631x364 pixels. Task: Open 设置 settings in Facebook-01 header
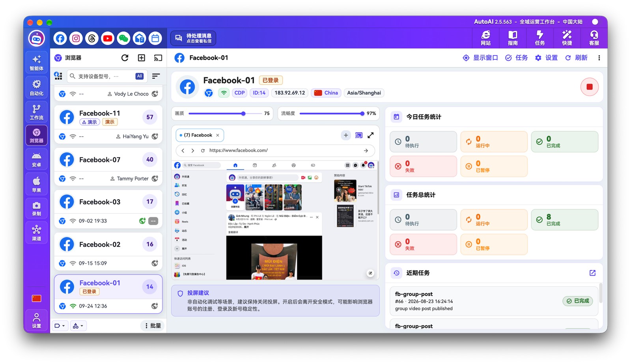coord(546,58)
